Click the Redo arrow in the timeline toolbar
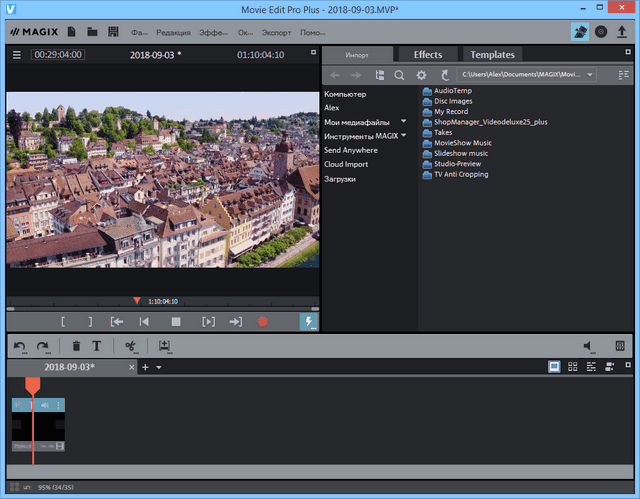Viewport: 640px width, 499px height. click(43, 346)
